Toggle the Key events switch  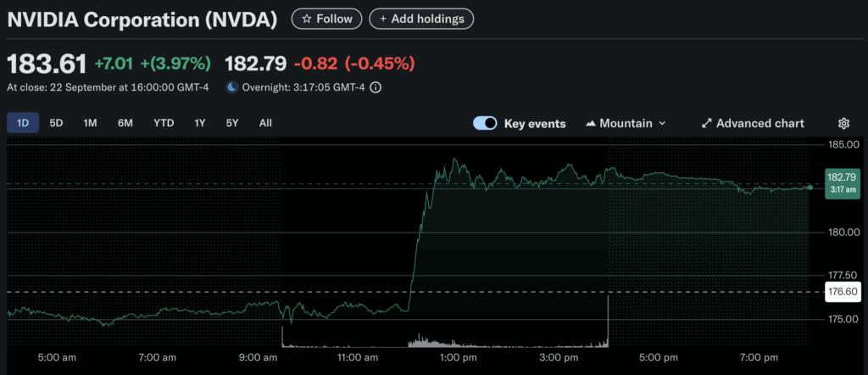tap(485, 123)
